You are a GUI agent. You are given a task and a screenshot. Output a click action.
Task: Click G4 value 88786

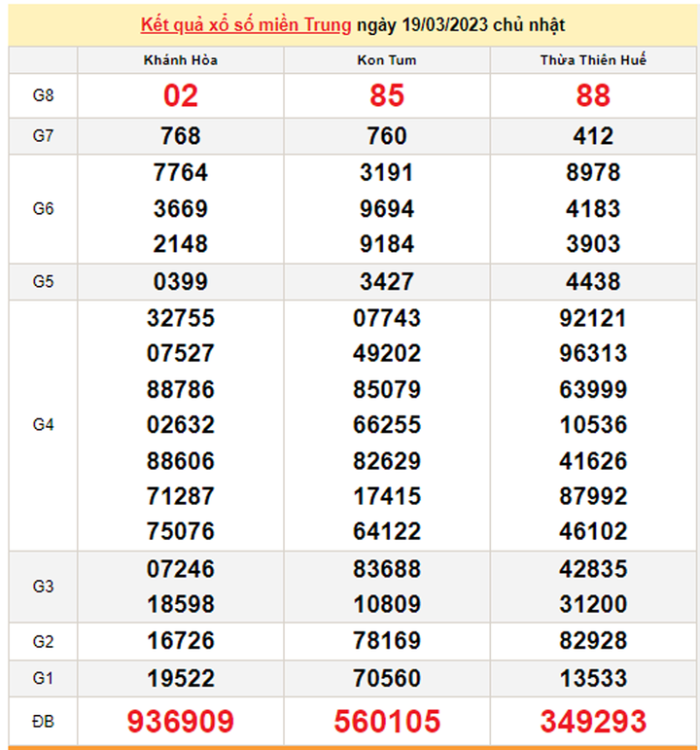tap(181, 389)
